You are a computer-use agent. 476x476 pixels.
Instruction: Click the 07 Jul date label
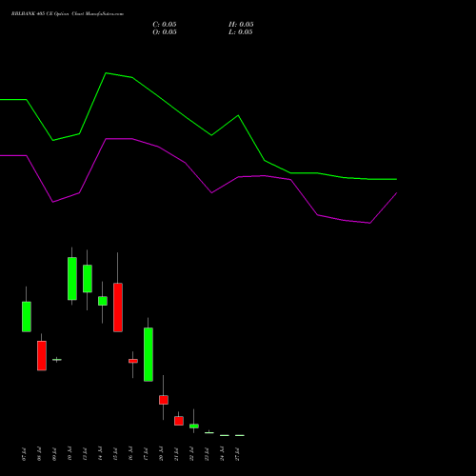coord(24,454)
